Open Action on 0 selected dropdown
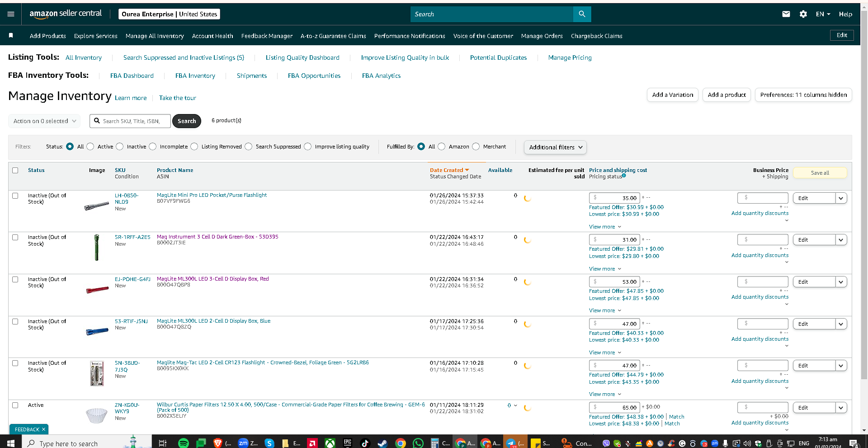 pyautogui.click(x=44, y=121)
